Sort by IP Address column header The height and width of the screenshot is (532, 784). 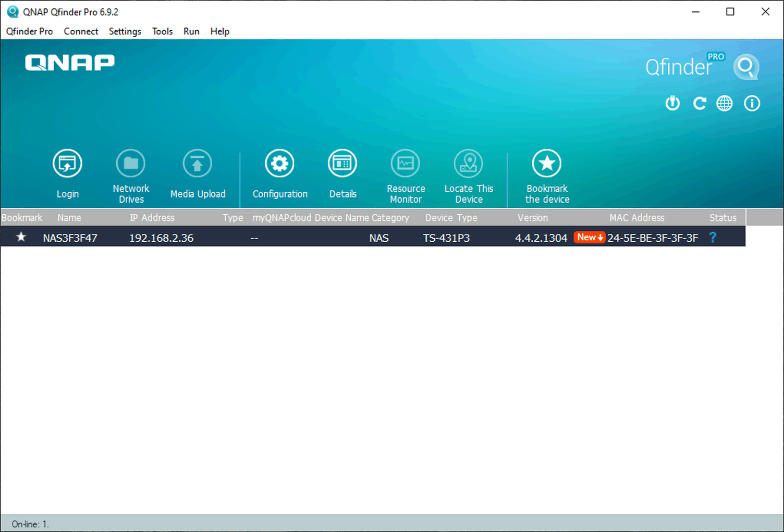coord(152,217)
